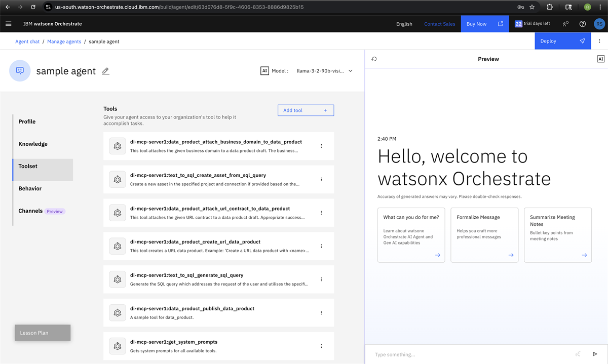Click the Contact Sales link
Screen dimensions: 608x364
click(x=440, y=24)
